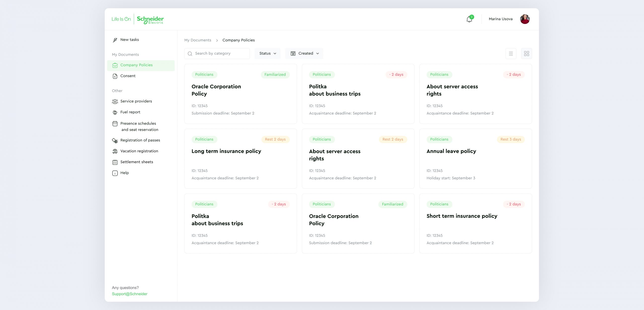Click the notification bell icon
Image resolution: width=644 pixels, height=310 pixels.
469,19
